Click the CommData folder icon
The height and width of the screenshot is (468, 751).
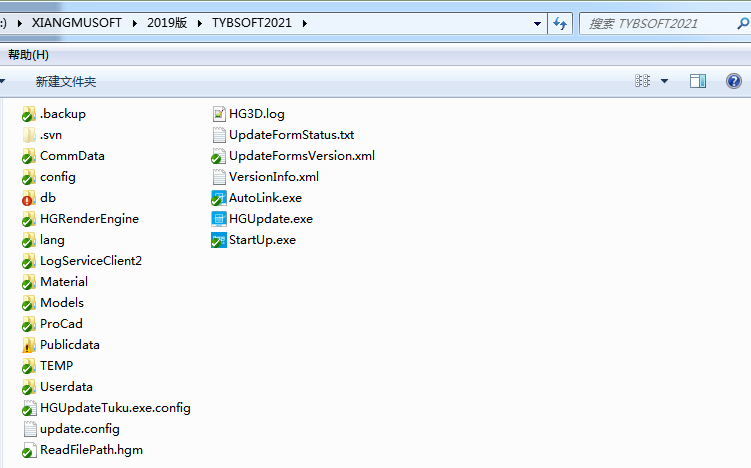coord(29,156)
